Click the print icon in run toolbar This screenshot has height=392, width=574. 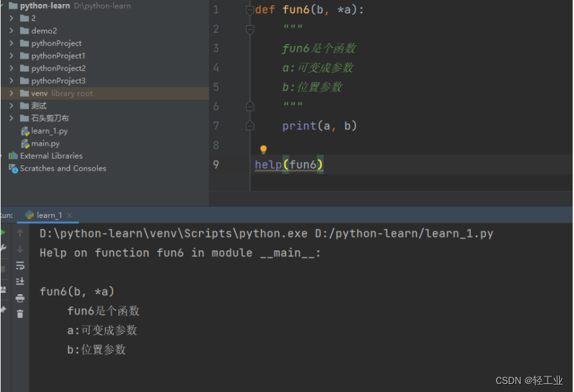coord(20,298)
